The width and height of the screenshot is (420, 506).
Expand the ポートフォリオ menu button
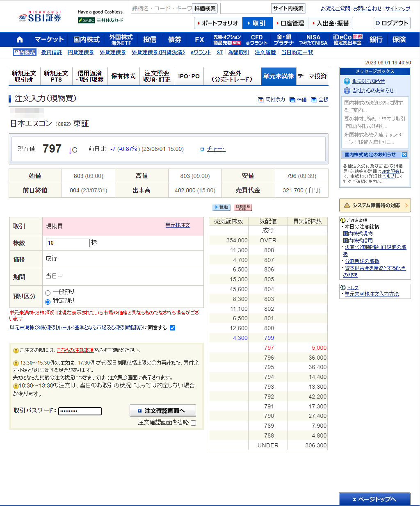coord(218,23)
